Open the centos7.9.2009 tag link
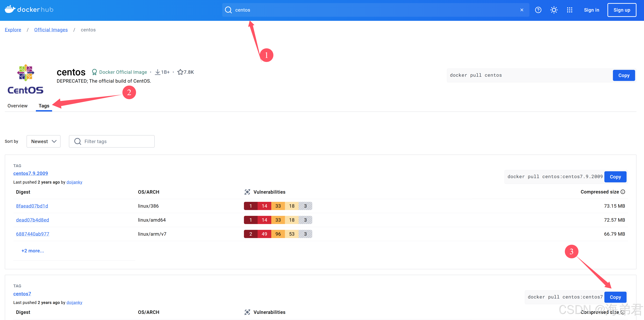Image resolution: width=644 pixels, height=320 pixels. tap(31, 173)
